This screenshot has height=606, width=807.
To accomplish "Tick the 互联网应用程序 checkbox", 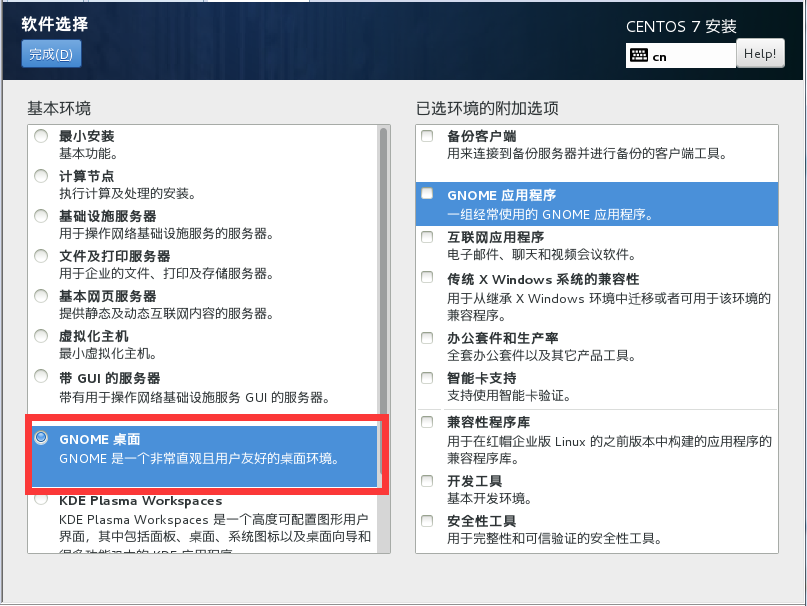I will (x=427, y=236).
